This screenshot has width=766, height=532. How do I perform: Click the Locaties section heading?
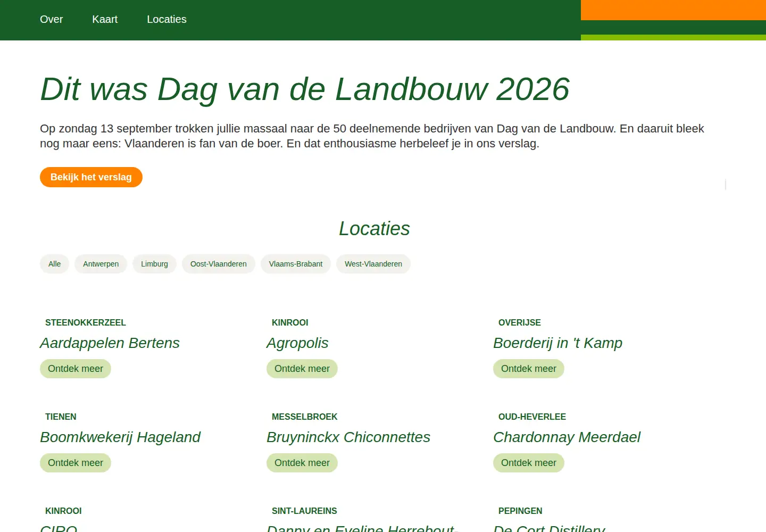(x=374, y=229)
